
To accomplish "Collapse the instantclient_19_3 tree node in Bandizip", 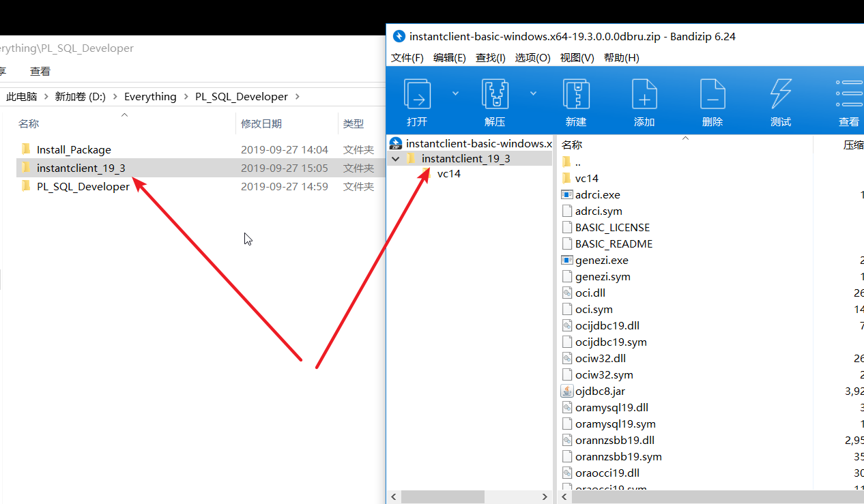I will [395, 159].
